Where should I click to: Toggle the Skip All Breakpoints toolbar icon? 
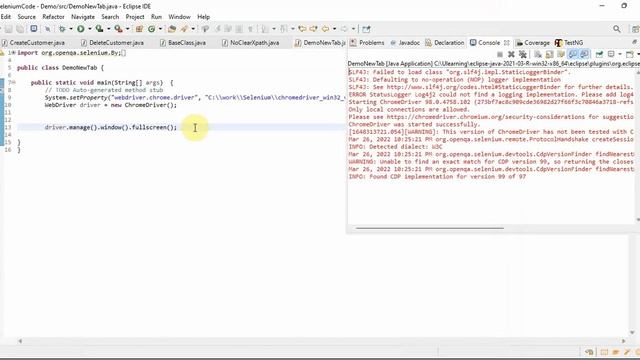47,29
